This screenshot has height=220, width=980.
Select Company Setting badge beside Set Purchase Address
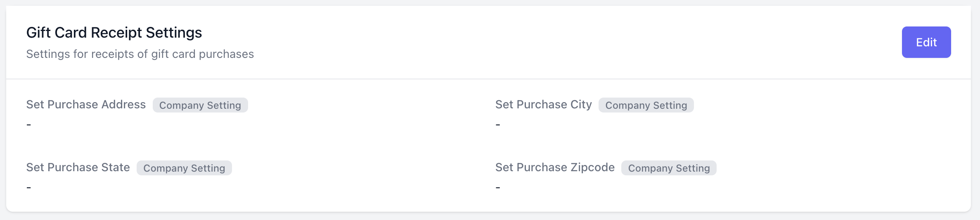[x=200, y=105]
